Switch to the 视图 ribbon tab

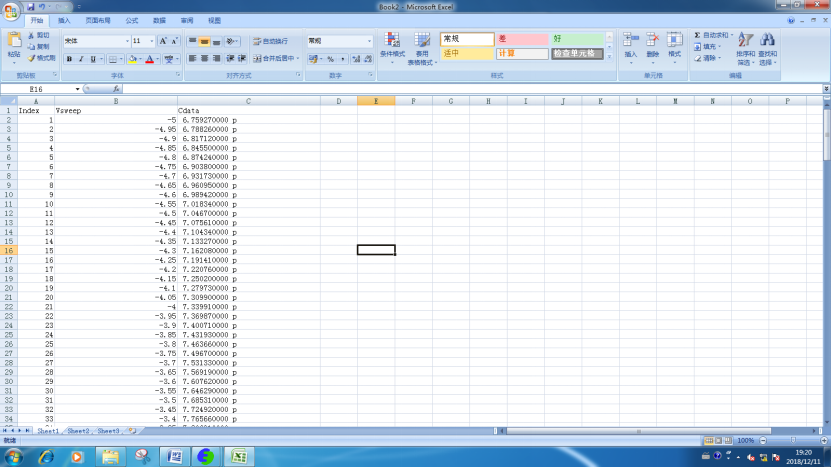215,21
